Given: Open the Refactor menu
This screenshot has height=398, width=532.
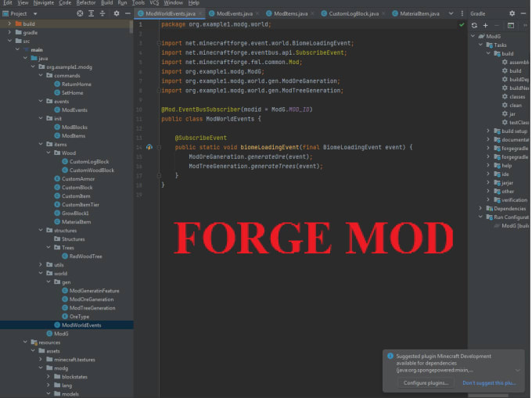Looking at the screenshot, I should tap(86, 2).
